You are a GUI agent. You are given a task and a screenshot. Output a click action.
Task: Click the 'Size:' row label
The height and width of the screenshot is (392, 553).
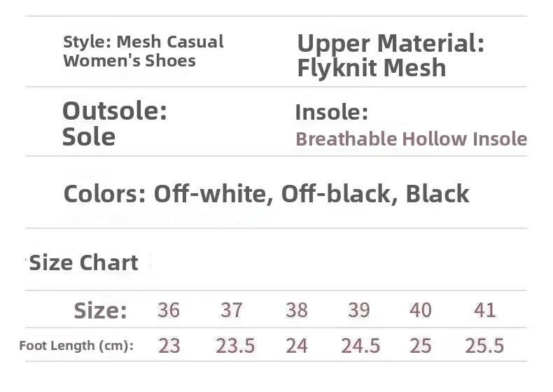[x=100, y=310]
